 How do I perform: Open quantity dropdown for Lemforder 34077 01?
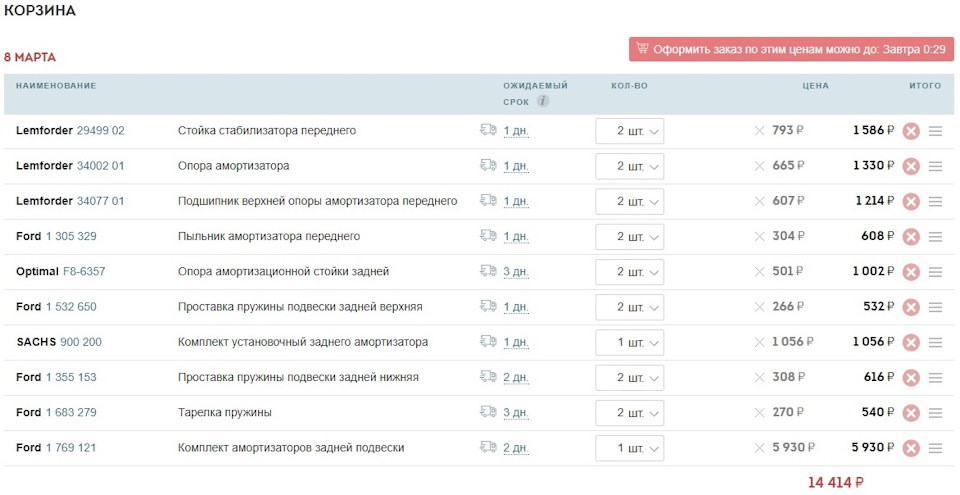tap(629, 201)
